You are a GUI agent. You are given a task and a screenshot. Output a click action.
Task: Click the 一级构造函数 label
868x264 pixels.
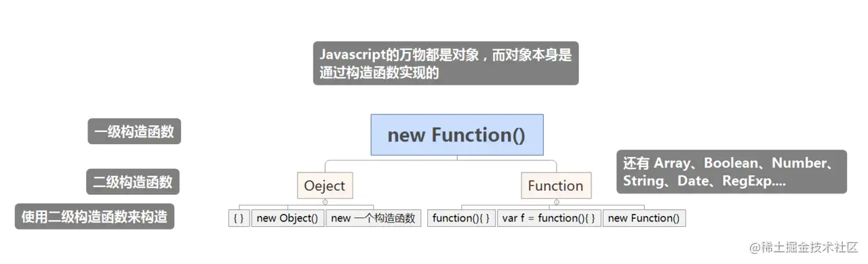point(134,132)
